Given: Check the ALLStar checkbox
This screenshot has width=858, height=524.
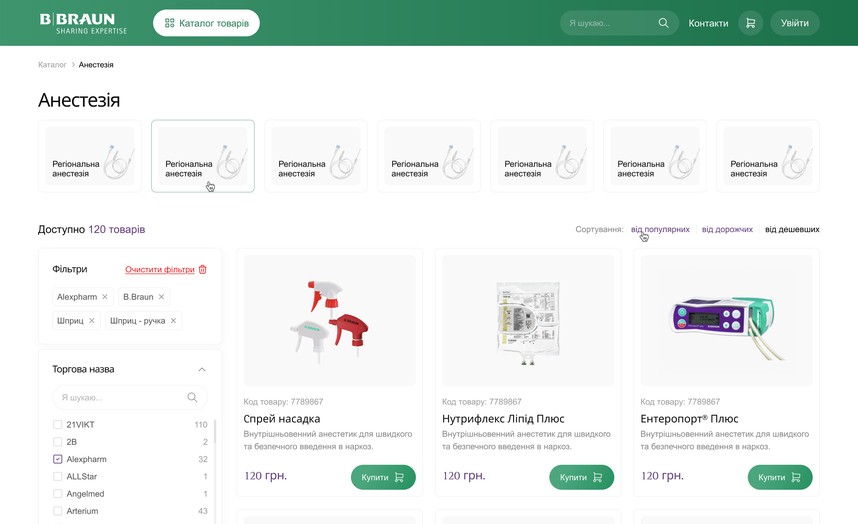Looking at the screenshot, I should click(x=57, y=476).
